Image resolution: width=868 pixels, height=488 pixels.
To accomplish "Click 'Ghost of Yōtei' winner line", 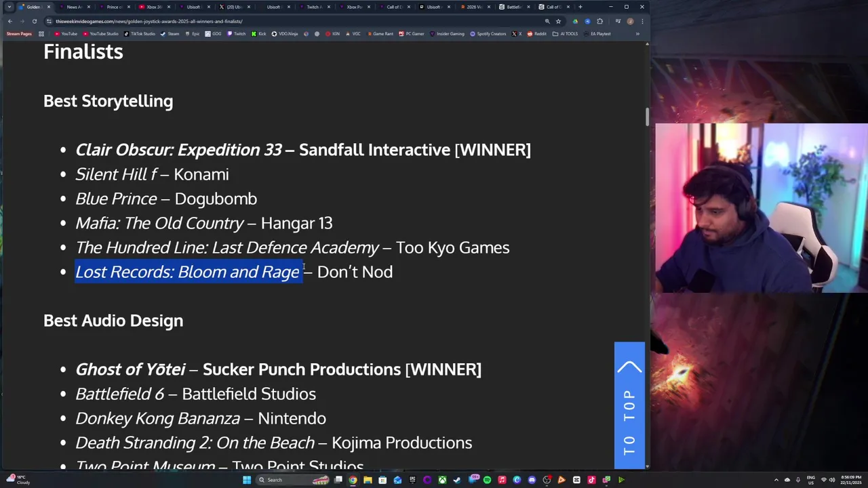I will (x=278, y=369).
